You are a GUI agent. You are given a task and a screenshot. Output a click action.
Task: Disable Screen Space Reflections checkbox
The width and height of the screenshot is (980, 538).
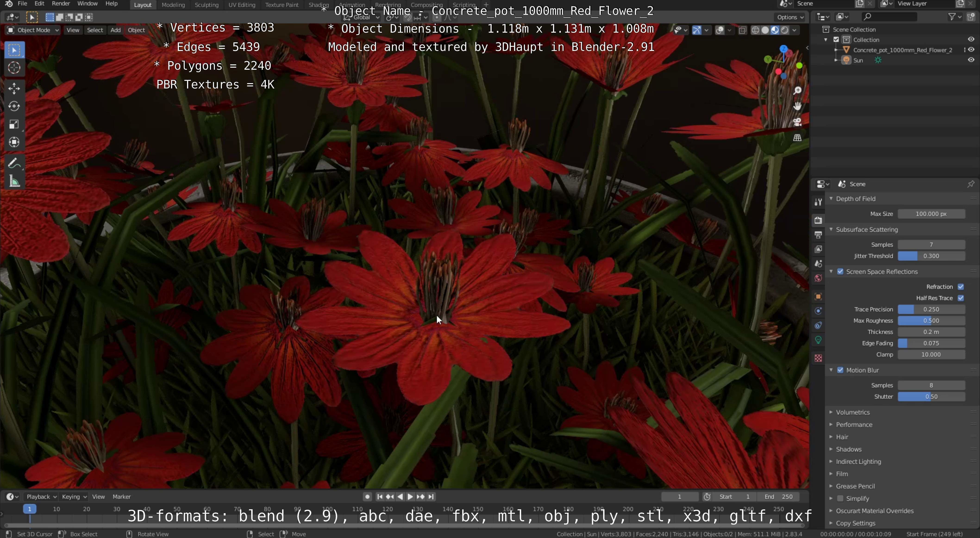coord(840,272)
